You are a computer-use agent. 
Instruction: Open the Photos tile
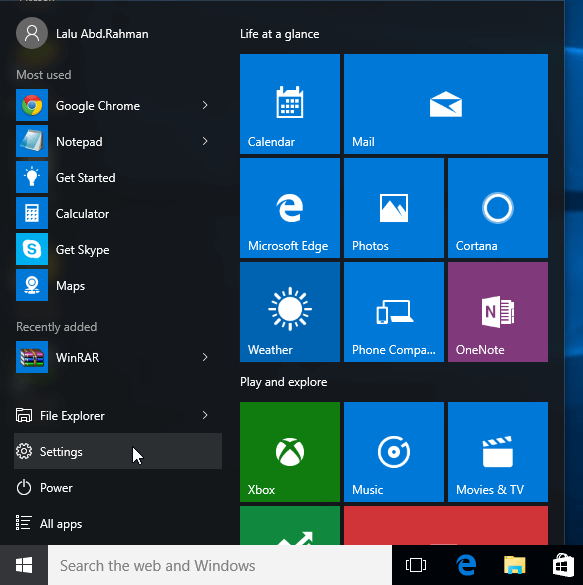[394, 208]
